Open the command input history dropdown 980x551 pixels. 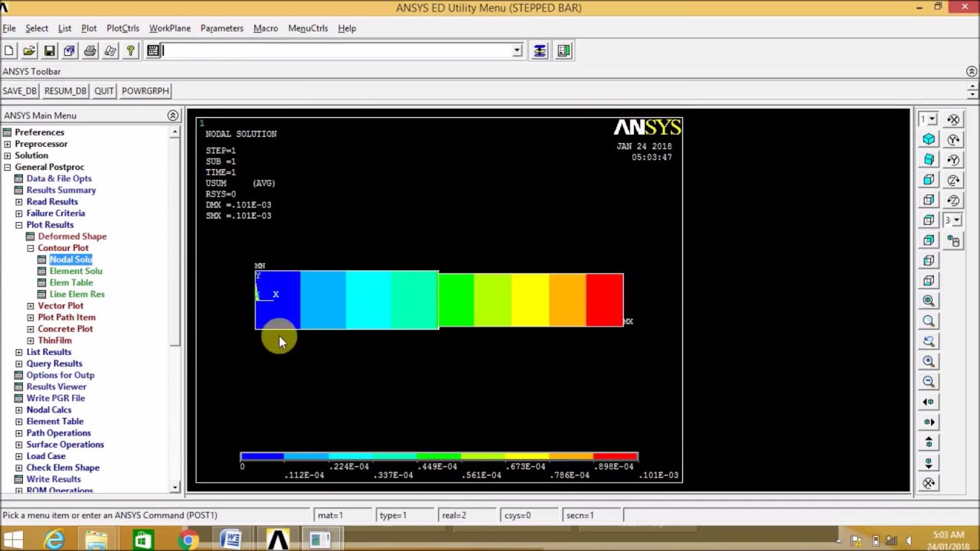point(517,51)
